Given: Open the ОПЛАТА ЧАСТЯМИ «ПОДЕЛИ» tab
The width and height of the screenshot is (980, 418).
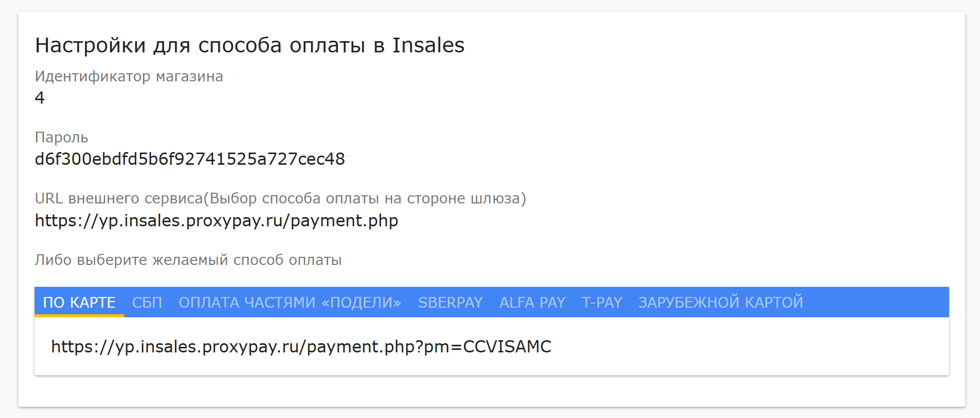Looking at the screenshot, I should (290, 302).
